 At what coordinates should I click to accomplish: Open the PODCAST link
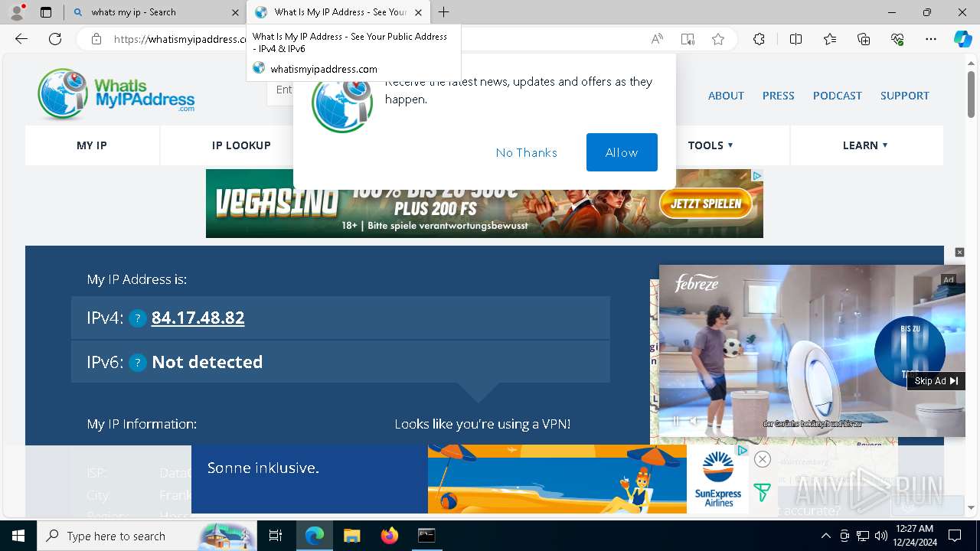click(838, 96)
